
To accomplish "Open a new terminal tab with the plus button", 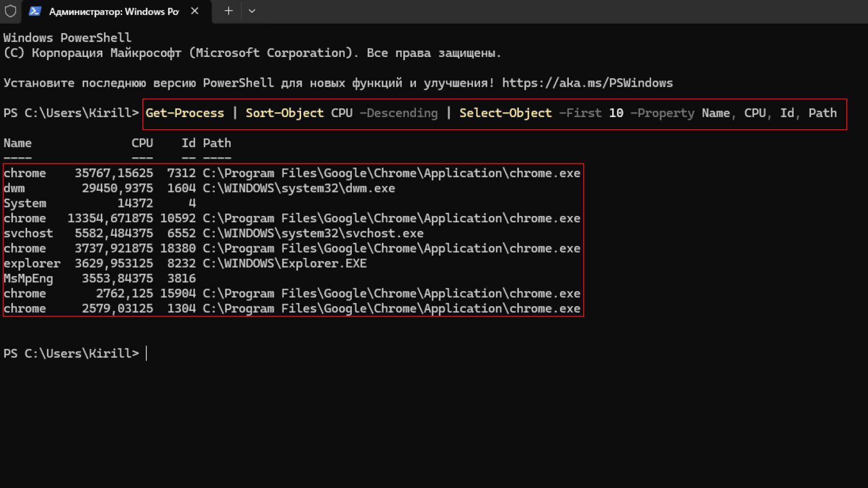I will (228, 11).
